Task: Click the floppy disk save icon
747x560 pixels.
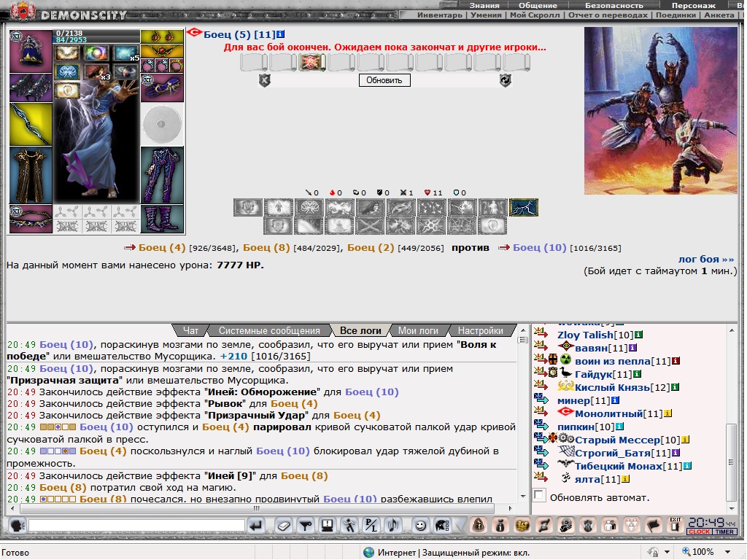Action: [x=327, y=526]
